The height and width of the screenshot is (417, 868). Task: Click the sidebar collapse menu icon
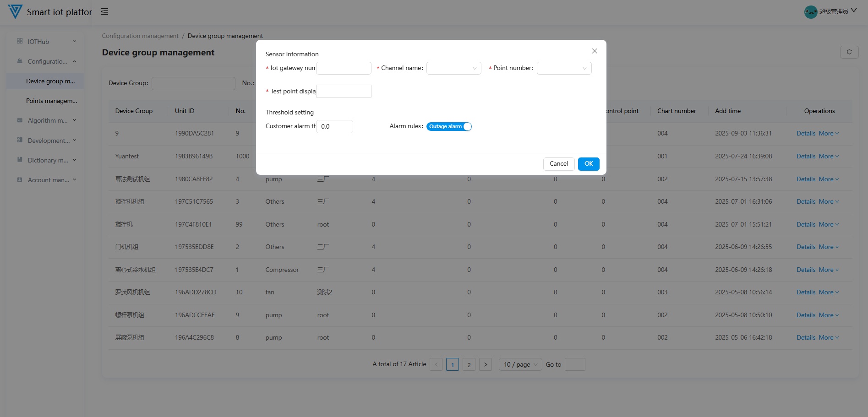pyautogui.click(x=104, y=11)
